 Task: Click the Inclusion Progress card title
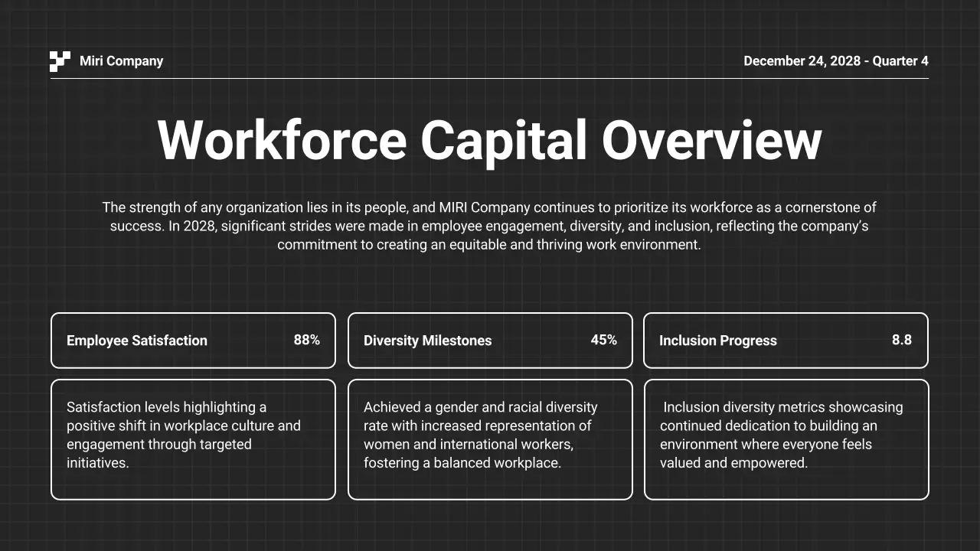(x=718, y=340)
